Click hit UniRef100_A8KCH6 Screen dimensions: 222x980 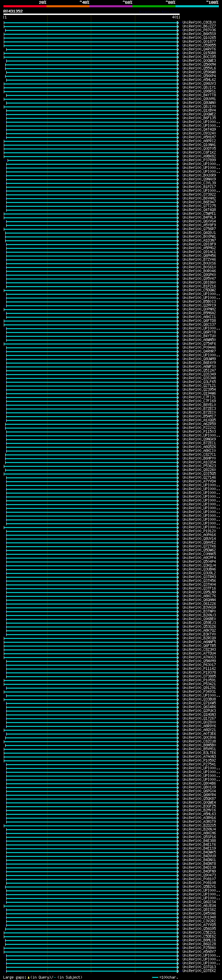tap(199, 833)
